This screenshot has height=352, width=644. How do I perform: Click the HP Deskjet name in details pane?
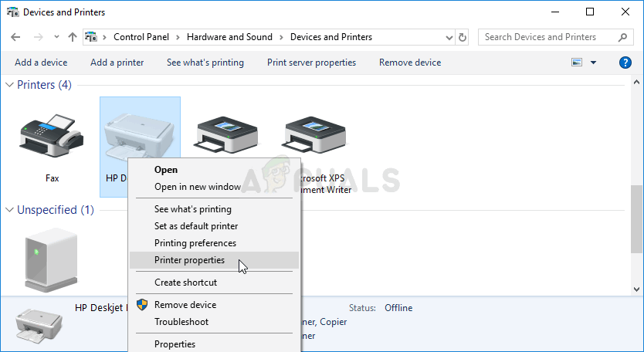[101, 308]
